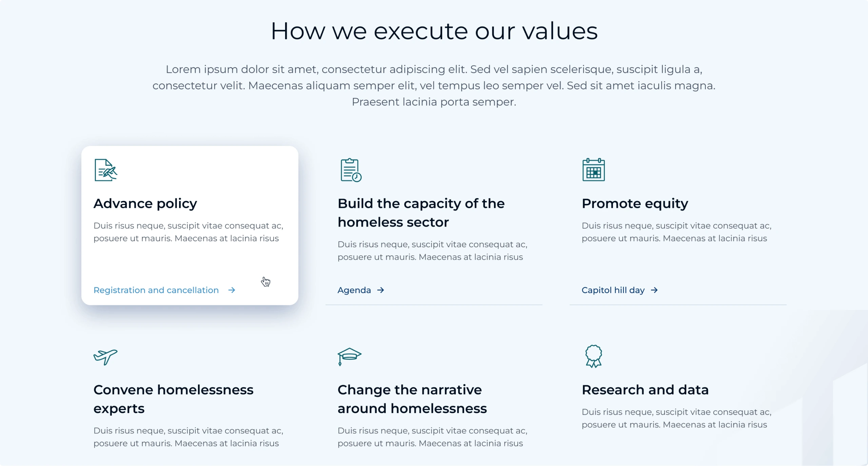
Task: Follow the Capitol hill day link
Action: pos(613,290)
